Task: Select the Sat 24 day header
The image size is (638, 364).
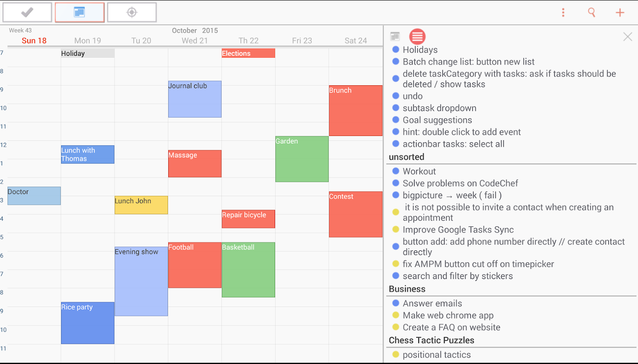Action: click(356, 40)
